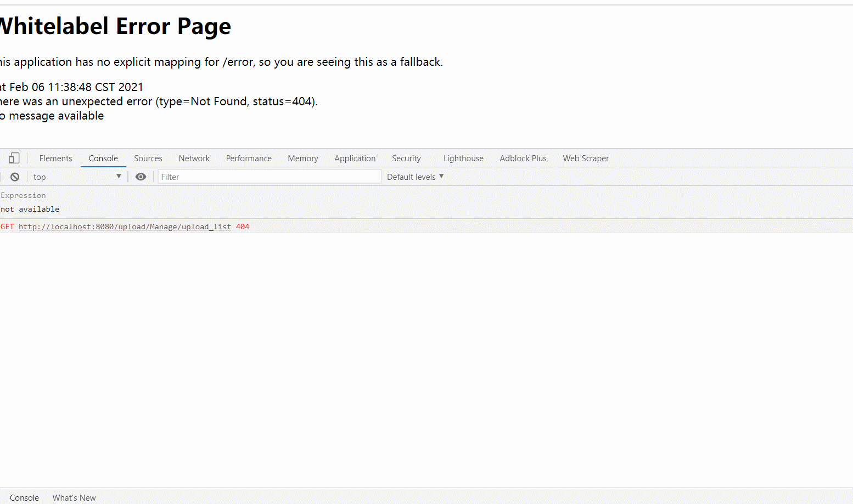
Task: Create live expression with eye icon
Action: (141, 177)
